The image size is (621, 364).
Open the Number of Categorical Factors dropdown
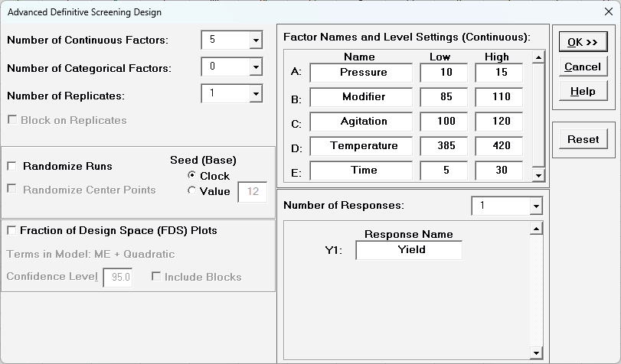[255, 67]
